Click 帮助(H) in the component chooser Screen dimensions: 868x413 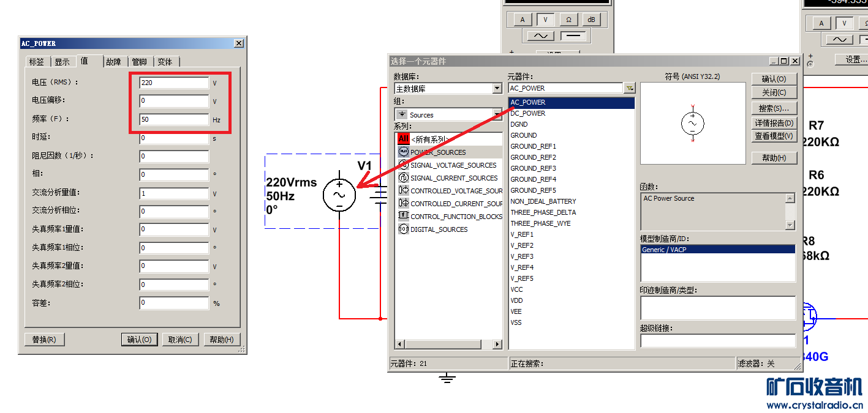(774, 158)
